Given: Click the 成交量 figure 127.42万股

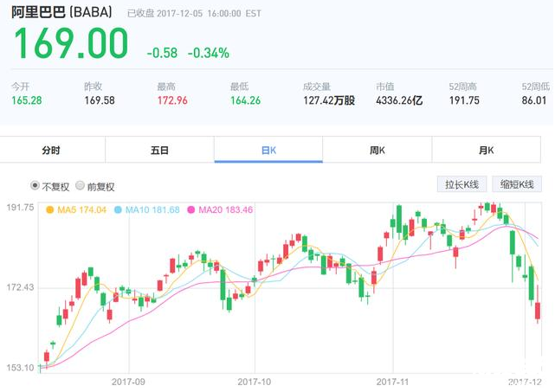Looking at the screenshot, I should (328, 100).
